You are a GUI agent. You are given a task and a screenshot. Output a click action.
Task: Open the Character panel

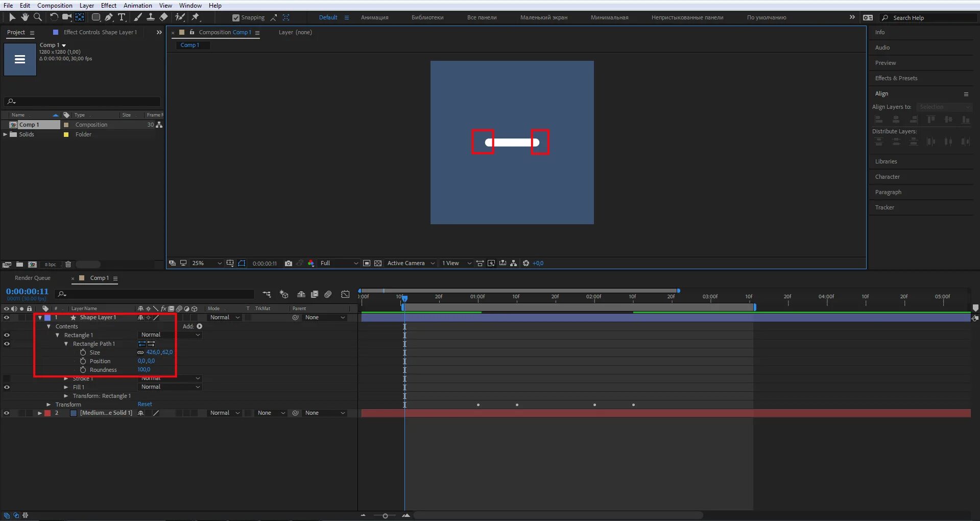click(888, 177)
